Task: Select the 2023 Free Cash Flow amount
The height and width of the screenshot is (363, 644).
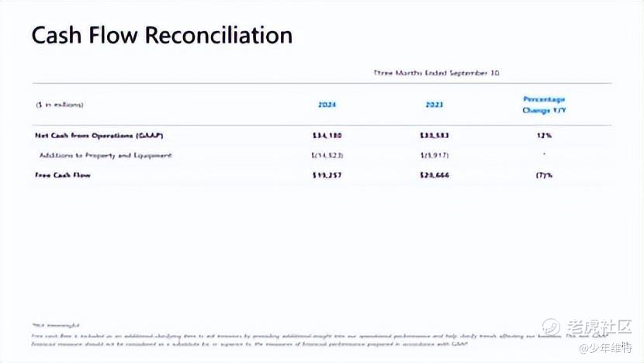Action: pos(435,175)
